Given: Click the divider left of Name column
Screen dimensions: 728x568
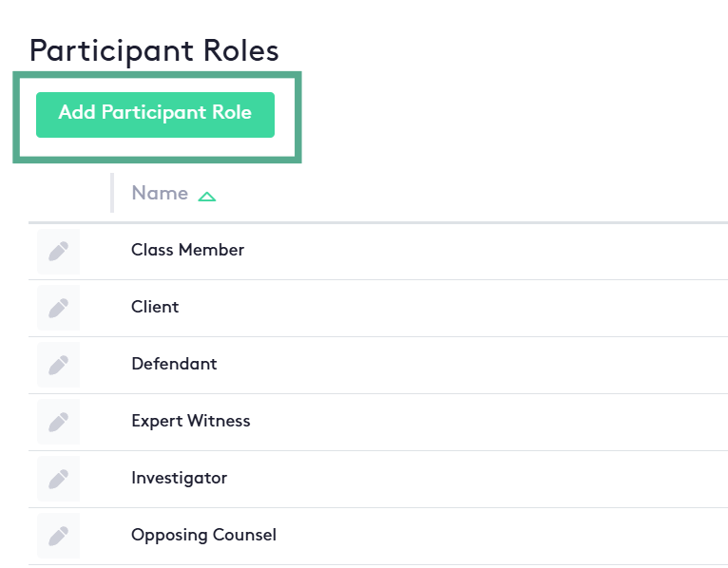Looking at the screenshot, I should [x=112, y=194].
